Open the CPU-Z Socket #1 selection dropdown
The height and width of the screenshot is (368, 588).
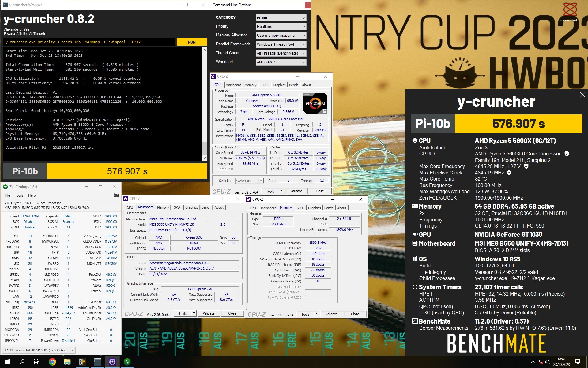pyautogui.click(x=249, y=181)
